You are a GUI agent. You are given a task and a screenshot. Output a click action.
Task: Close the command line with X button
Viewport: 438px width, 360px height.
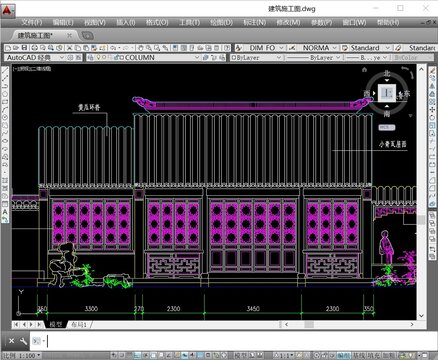tap(11, 341)
